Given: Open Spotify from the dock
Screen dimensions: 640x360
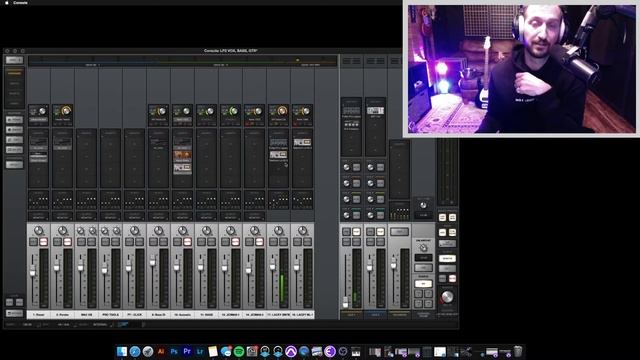Looking at the screenshot, I should tap(239, 351).
